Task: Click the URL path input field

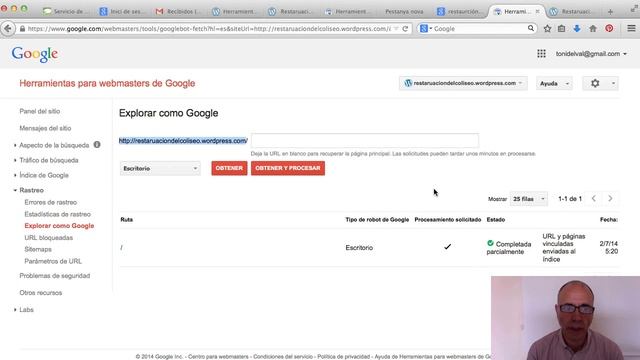Action: pyautogui.click(x=365, y=140)
